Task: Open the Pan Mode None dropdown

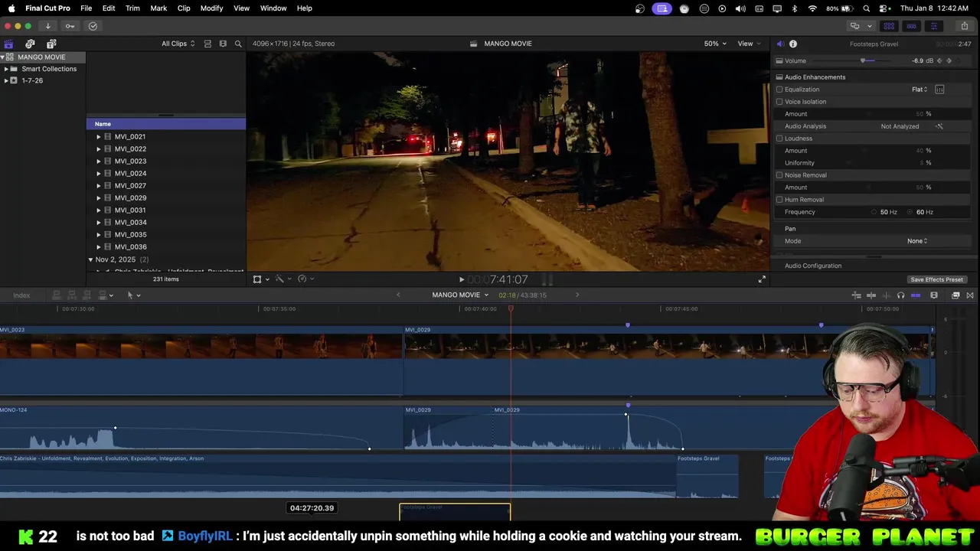Action: click(x=917, y=241)
